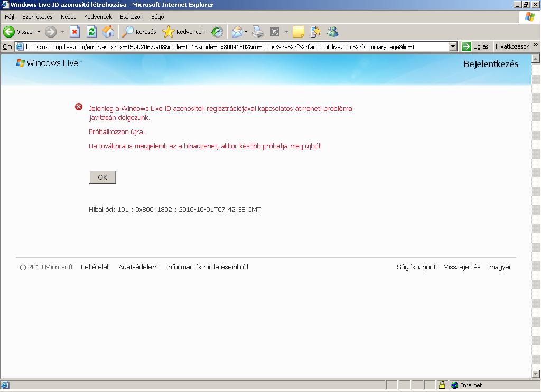Click the IE page icon in status bar
The height and width of the screenshot is (392, 541).
(x=5, y=385)
